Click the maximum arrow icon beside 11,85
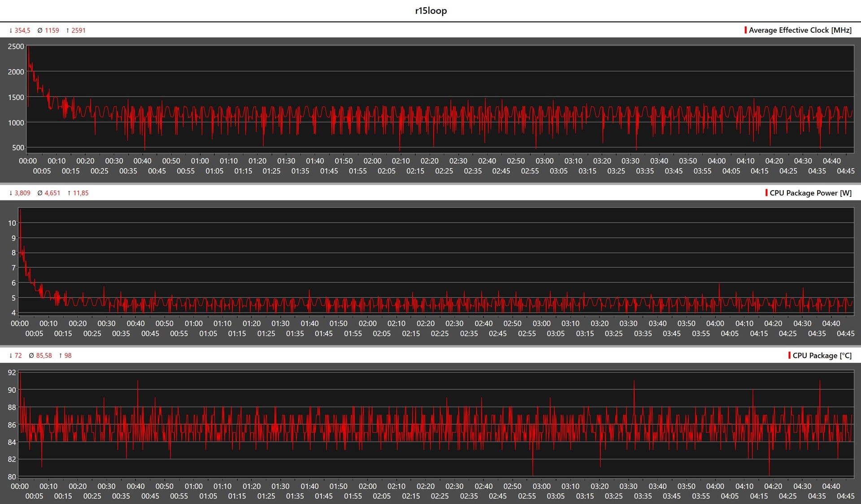This screenshot has height=504, width=861. pyautogui.click(x=69, y=193)
